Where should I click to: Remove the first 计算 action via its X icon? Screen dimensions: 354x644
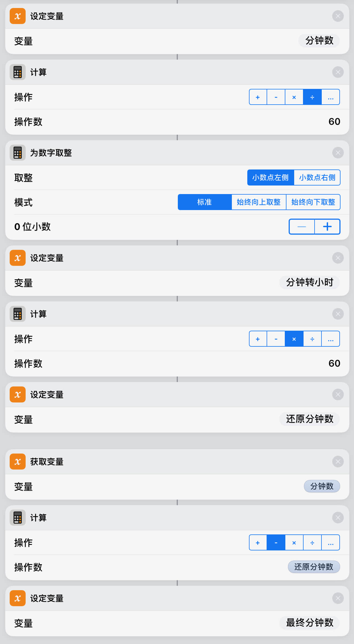coord(338,72)
